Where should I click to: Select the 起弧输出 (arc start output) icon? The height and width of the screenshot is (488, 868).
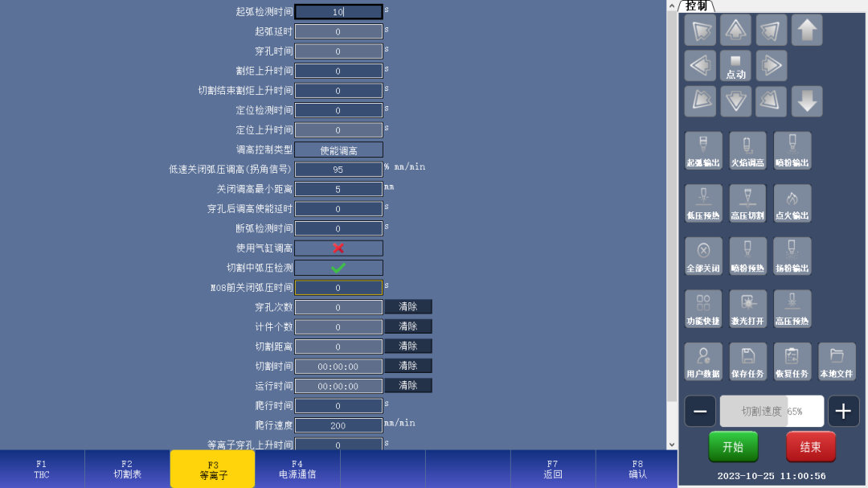[702, 150]
